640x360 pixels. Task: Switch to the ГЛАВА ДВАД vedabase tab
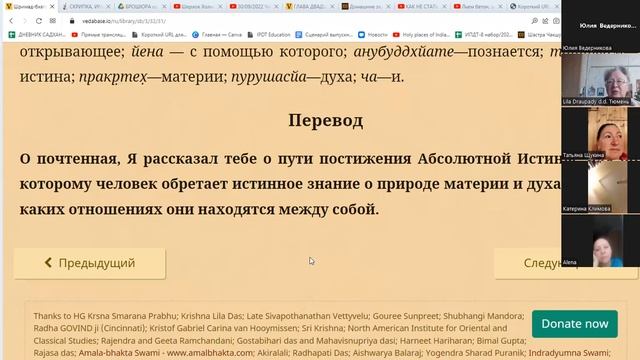point(309,7)
